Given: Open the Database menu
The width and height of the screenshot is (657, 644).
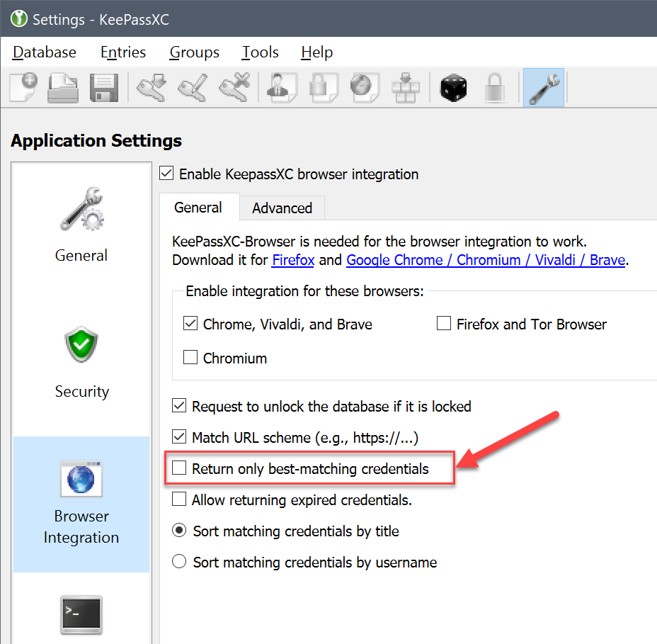Looking at the screenshot, I should (x=43, y=52).
